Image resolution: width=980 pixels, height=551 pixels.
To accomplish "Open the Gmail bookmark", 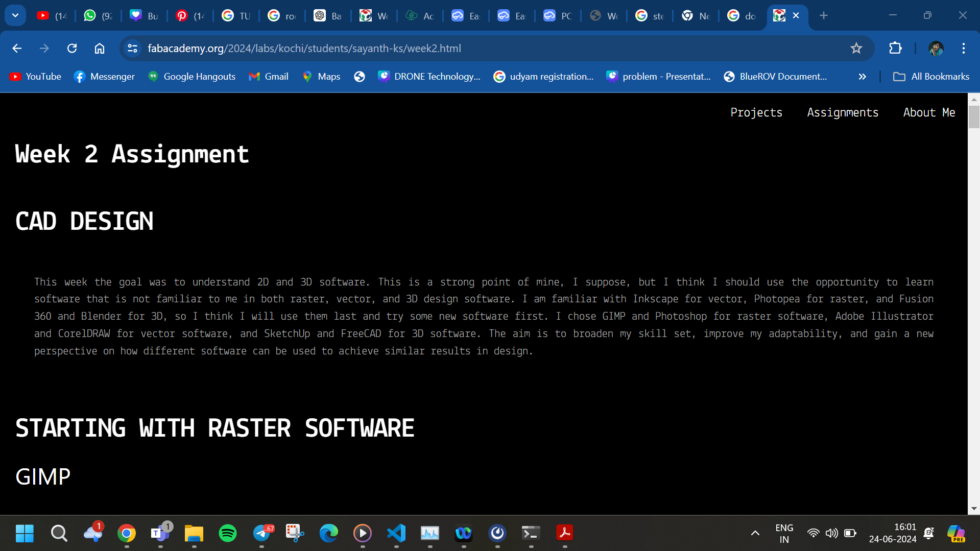I will click(x=269, y=77).
